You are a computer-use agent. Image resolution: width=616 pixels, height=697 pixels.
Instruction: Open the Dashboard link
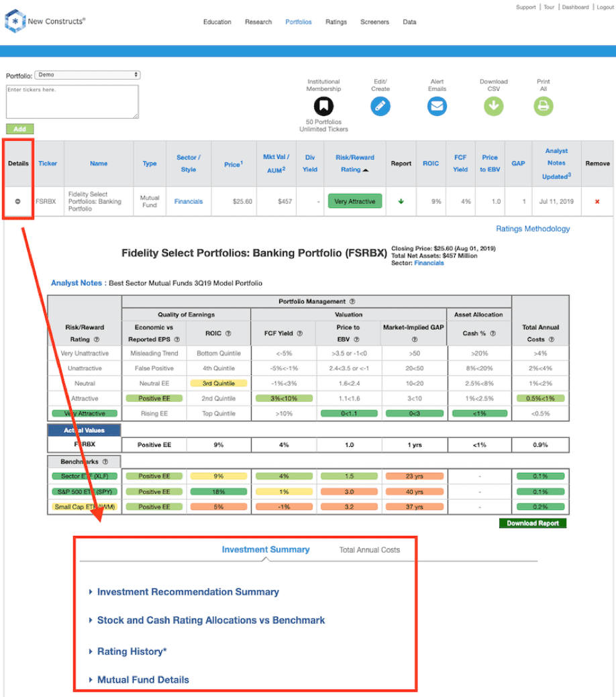click(x=575, y=7)
